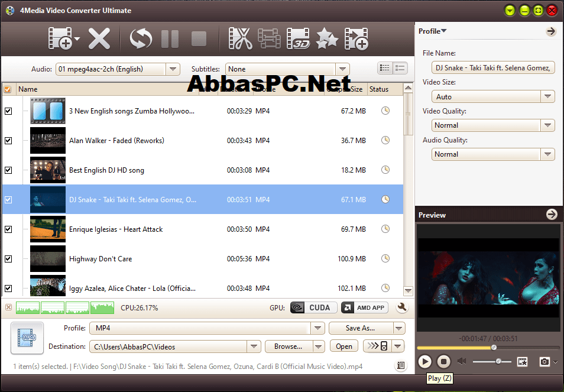Image resolution: width=564 pixels, height=392 pixels.
Task: Click the MP4 profile format icon
Action: point(27,338)
